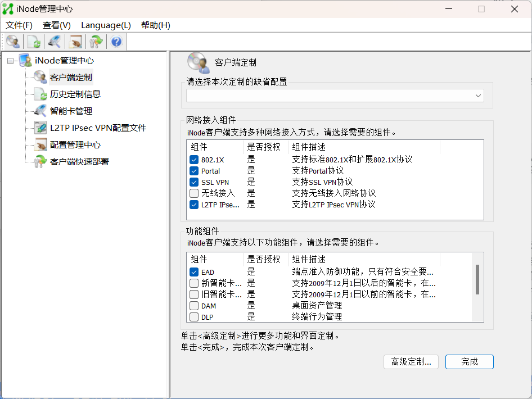The image size is (532, 399).
Task: Click the description 支持Portal协议
Action: [x=318, y=170]
